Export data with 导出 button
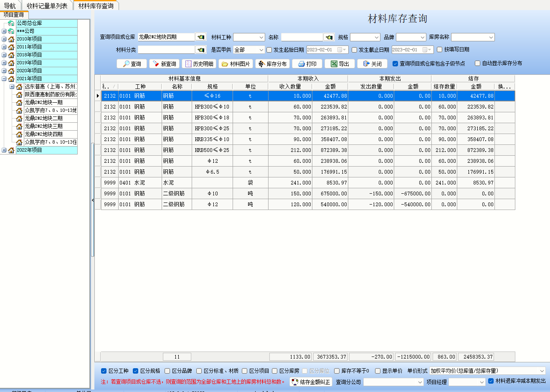This screenshot has height=392, width=550. 340,64
